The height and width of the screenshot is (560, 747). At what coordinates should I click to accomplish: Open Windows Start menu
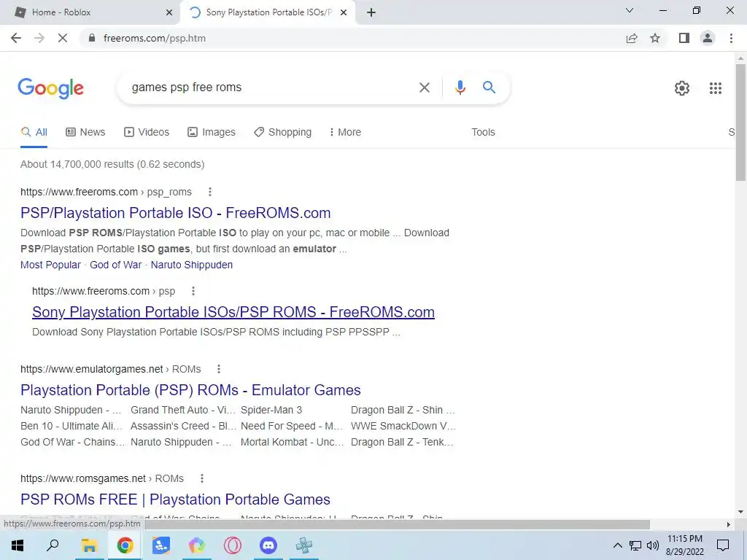pyautogui.click(x=18, y=545)
